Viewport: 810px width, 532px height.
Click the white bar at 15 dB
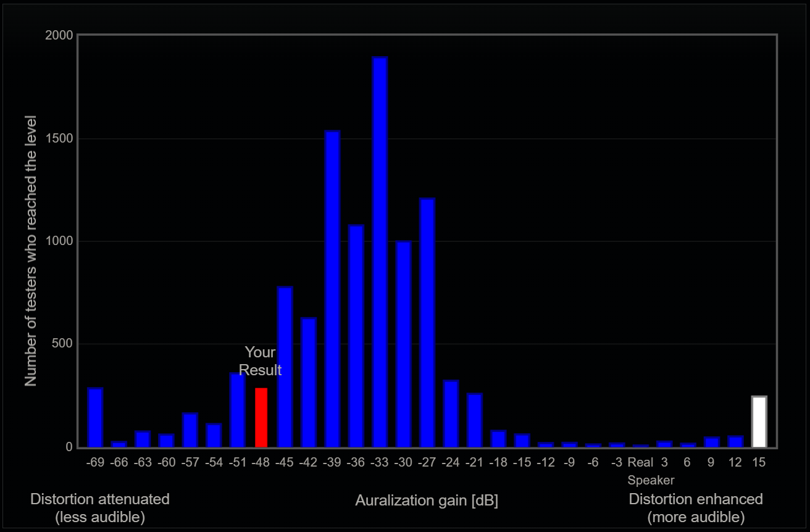759,422
